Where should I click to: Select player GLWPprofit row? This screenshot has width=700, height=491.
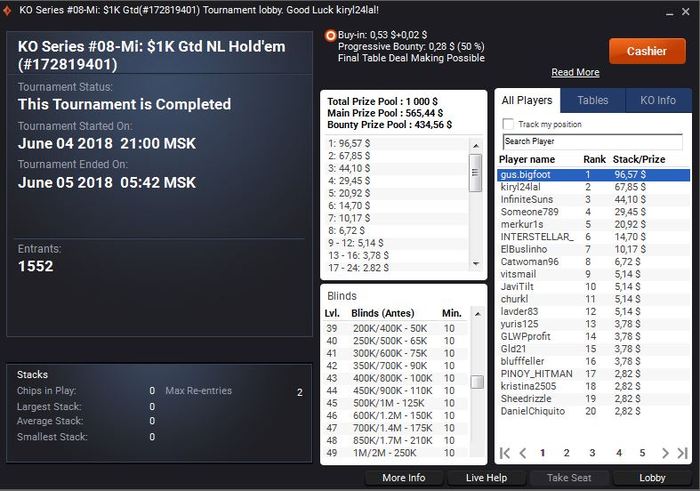(593, 337)
